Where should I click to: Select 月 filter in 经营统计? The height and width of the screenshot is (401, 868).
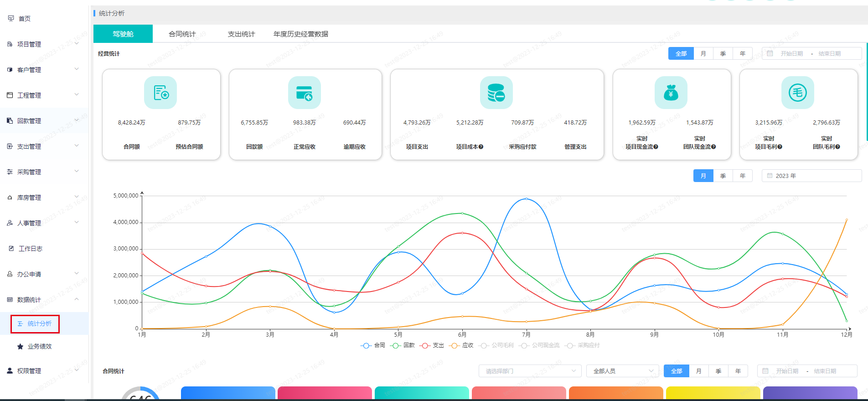[x=703, y=53]
